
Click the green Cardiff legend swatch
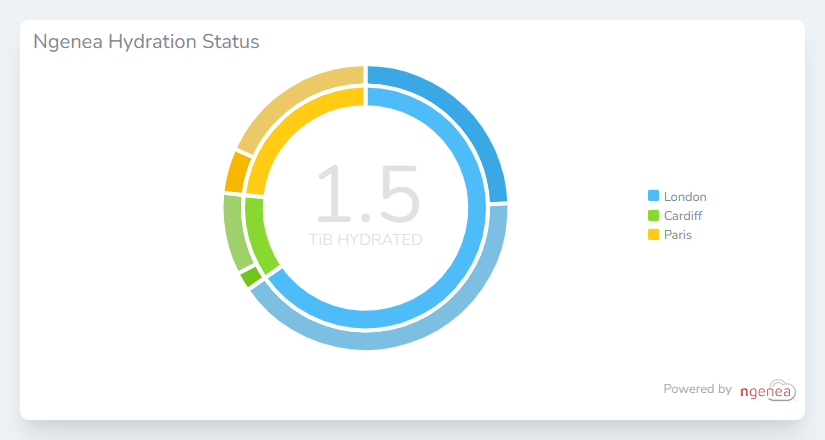654,216
